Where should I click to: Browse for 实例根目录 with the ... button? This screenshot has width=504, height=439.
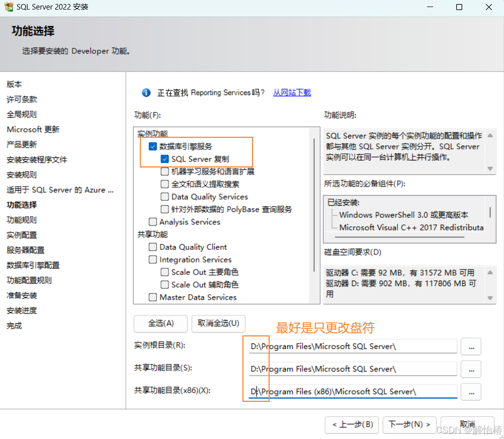471,347
